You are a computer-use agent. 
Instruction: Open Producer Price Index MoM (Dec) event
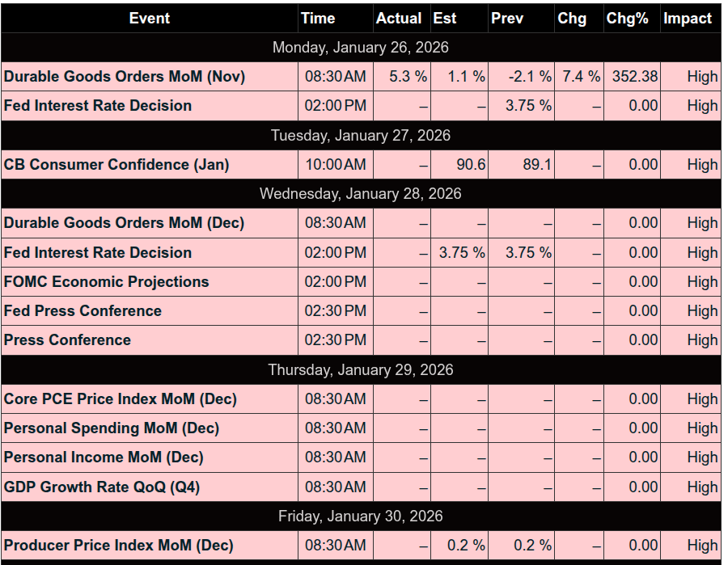click(118, 546)
